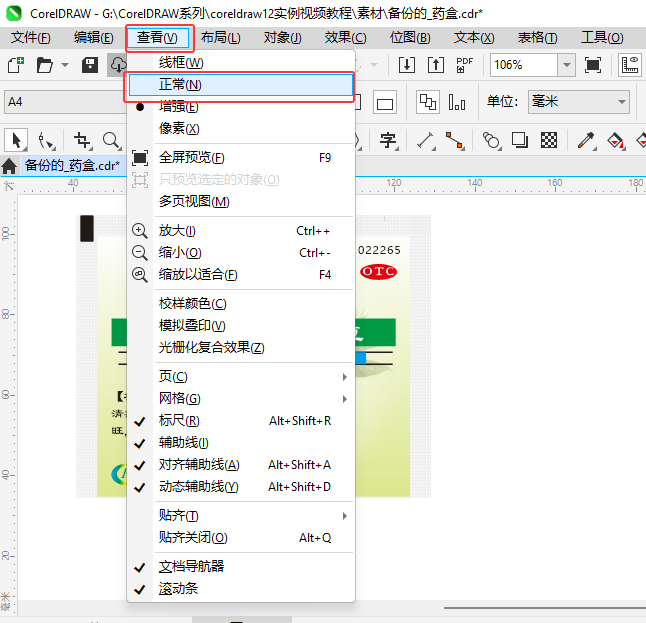Click the Export arrow-up icon
Viewport: 646px width, 623px height.
pyautogui.click(x=435, y=65)
